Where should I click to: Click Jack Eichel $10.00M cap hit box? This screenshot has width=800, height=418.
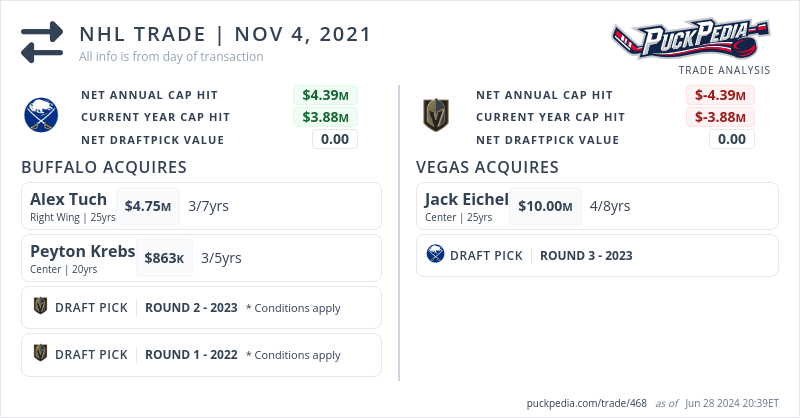click(x=545, y=206)
